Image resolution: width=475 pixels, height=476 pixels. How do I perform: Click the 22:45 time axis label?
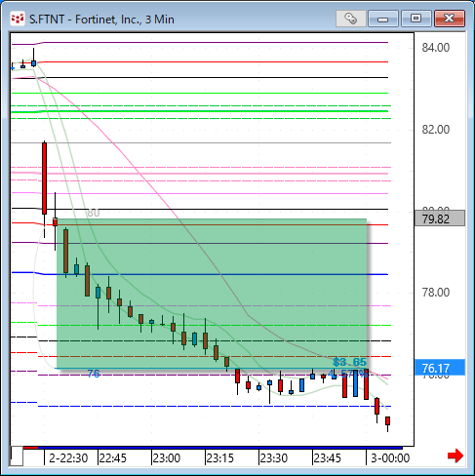point(112,458)
